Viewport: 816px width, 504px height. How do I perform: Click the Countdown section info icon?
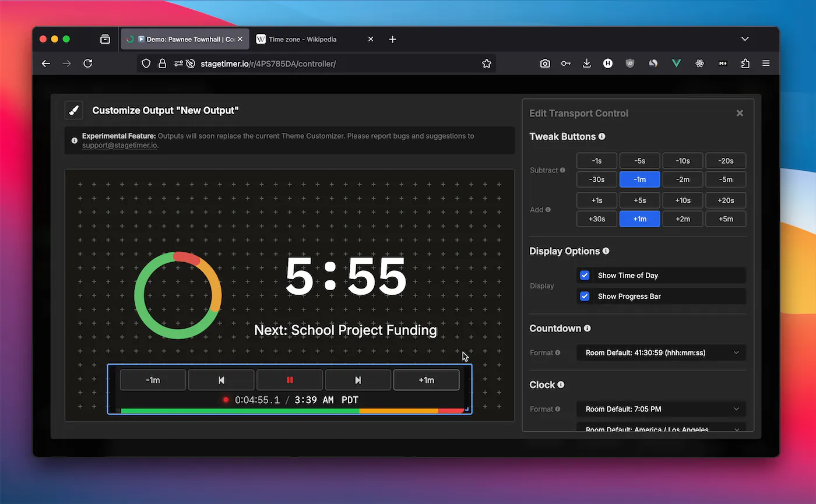tap(587, 328)
